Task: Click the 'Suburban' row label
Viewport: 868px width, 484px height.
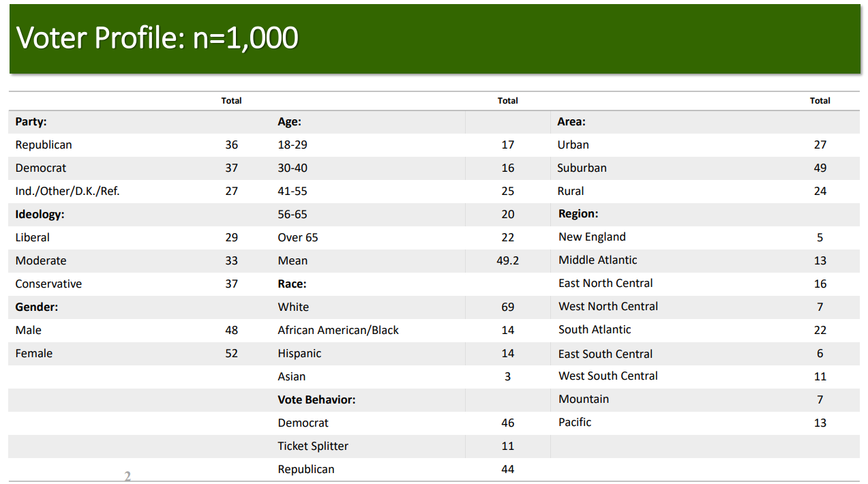Action: coord(582,168)
